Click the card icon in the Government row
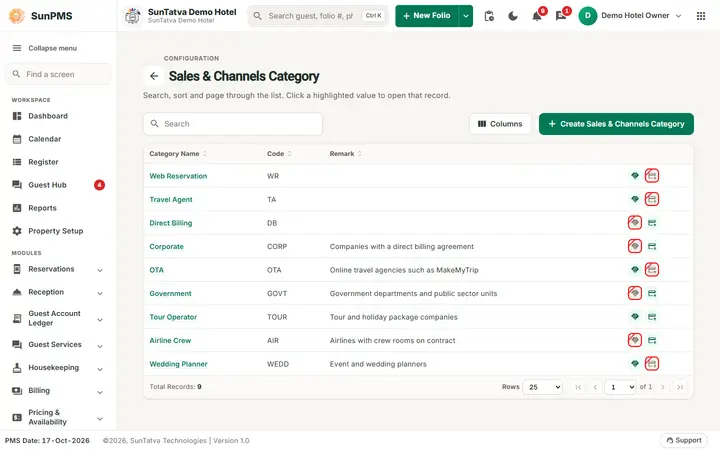 652,293
